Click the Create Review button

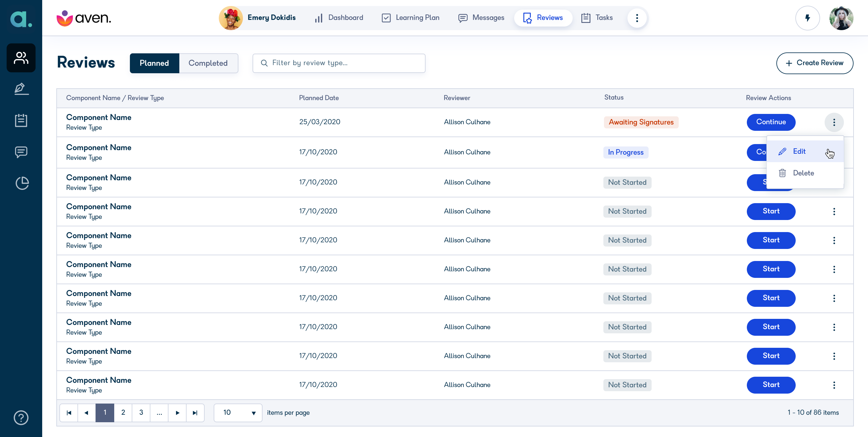(814, 63)
